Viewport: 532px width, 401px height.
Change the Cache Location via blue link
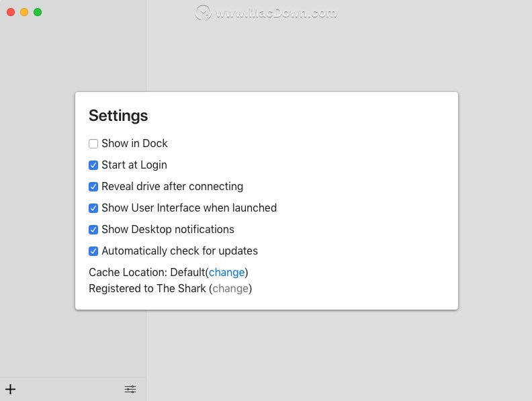[x=226, y=273]
